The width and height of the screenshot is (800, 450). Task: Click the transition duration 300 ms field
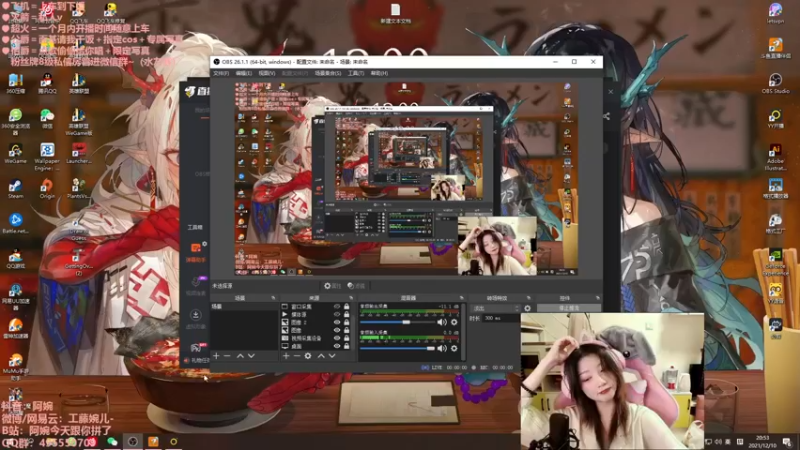[x=501, y=318]
